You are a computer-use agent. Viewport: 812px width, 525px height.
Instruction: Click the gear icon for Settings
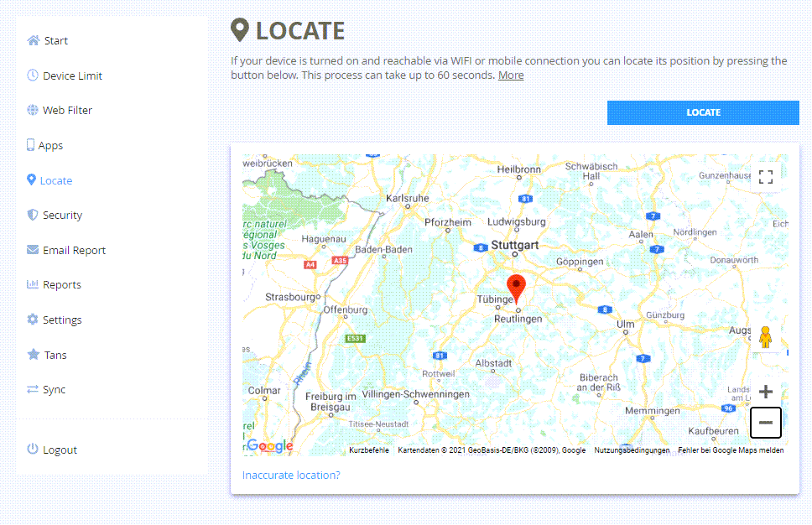point(33,320)
